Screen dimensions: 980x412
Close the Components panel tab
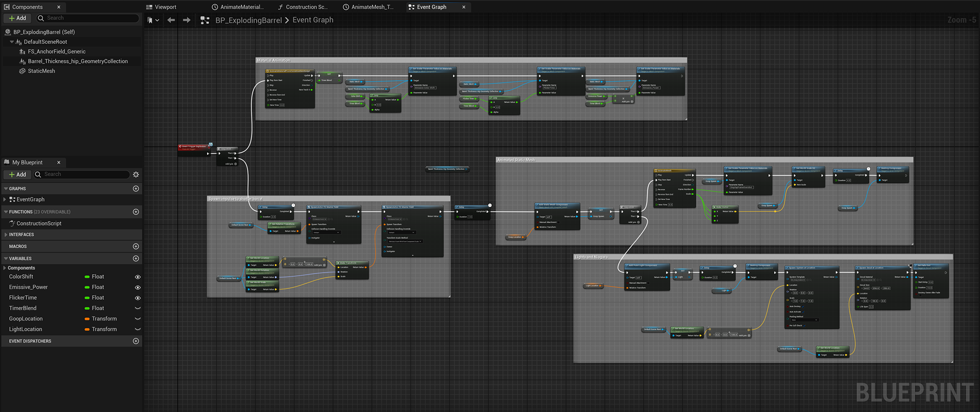pos(59,7)
